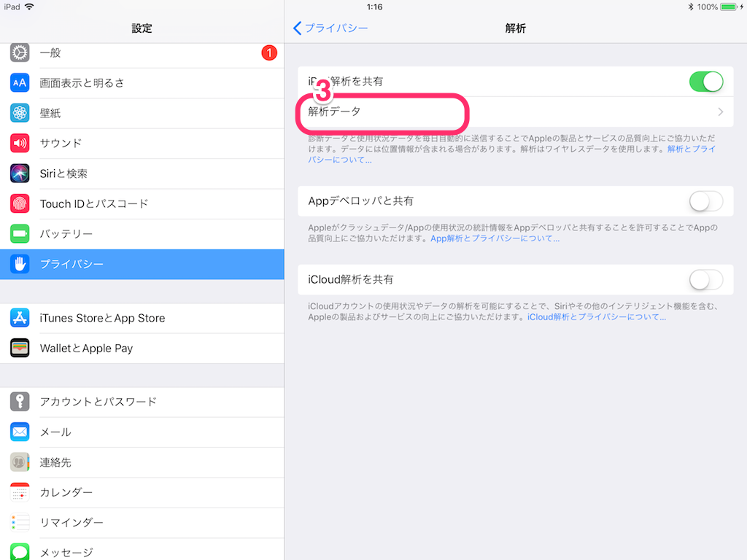Select the メッセージ (Messages) icon
The height and width of the screenshot is (560, 747).
point(19,552)
